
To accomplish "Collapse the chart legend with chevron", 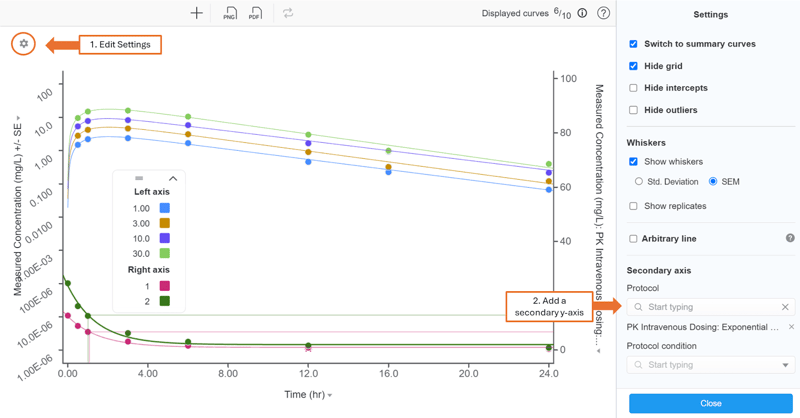I will click(173, 179).
